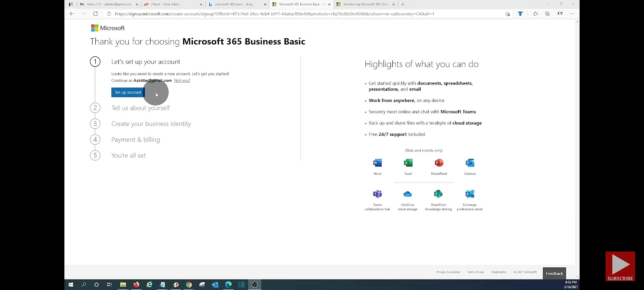This screenshot has width=644, height=290.
Task: Go back to the previous page
Action: pyautogui.click(x=72, y=14)
